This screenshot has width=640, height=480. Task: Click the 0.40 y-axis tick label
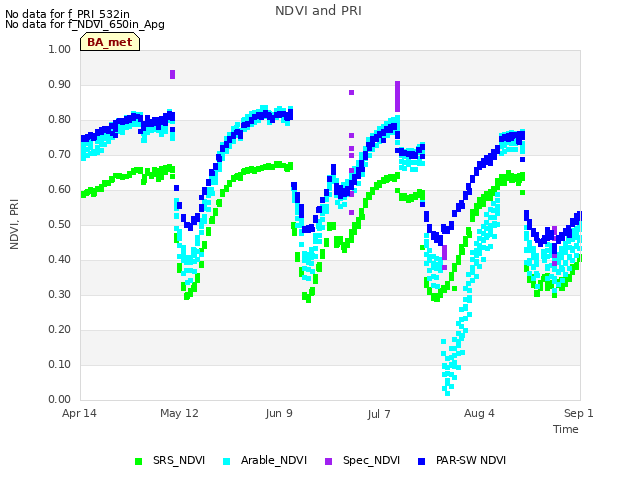[60, 260]
